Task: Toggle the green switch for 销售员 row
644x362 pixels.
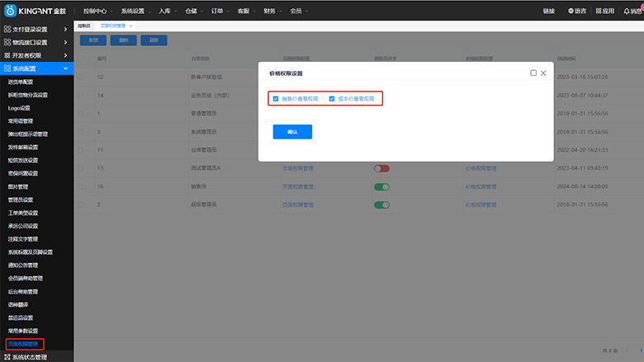Action: click(x=381, y=187)
